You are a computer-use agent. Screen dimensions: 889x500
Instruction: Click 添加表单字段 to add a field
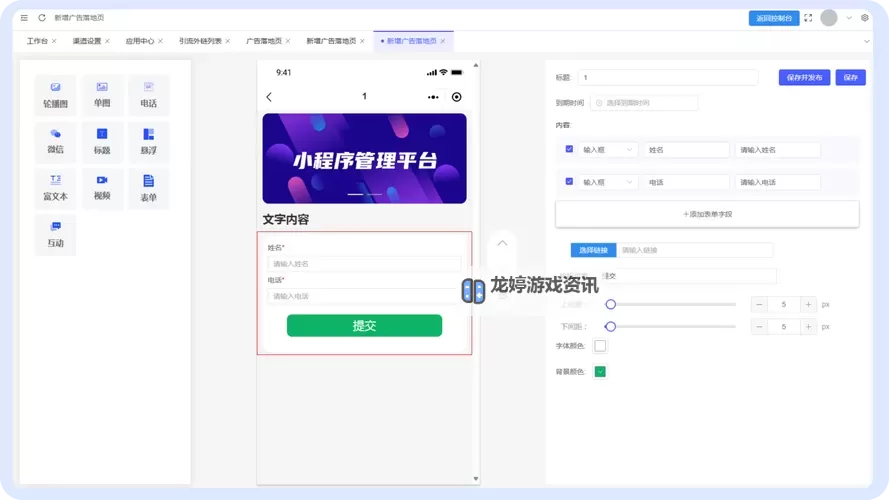(x=707, y=214)
